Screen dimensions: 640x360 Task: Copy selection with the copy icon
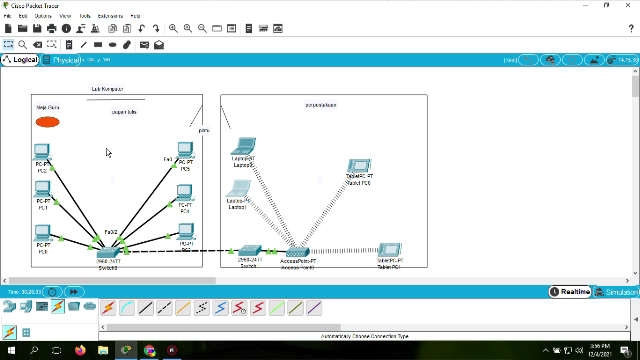[x=112, y=28]
